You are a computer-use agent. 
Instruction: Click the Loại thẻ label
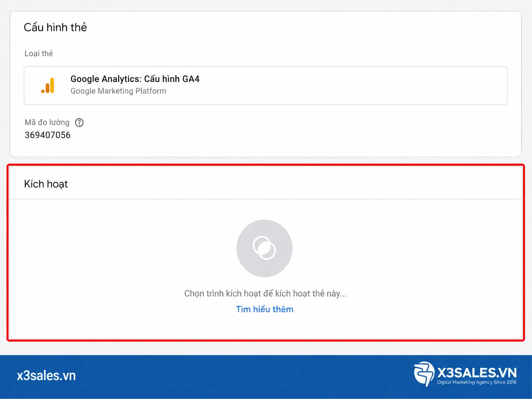[x=39, y=54]
